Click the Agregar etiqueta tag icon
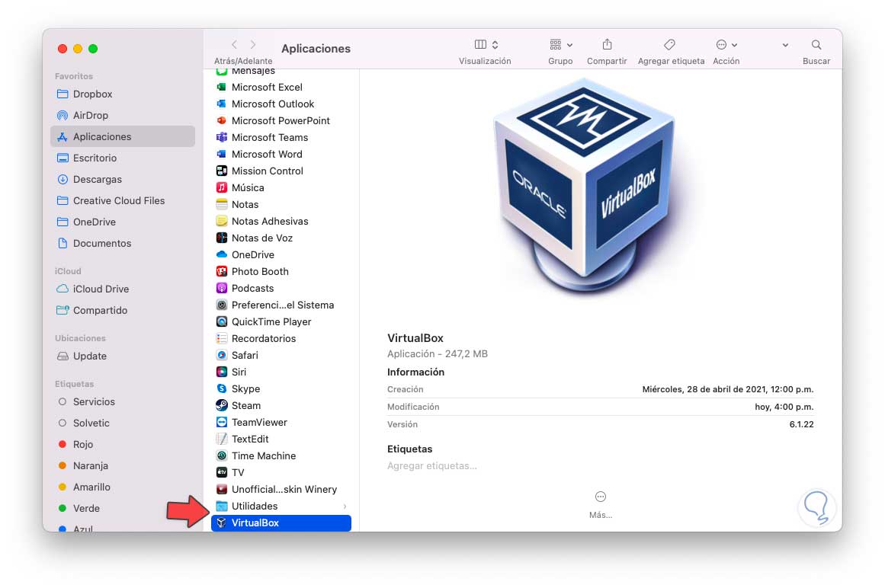This screenshot has width=885, height=588. tap(669, 44)
